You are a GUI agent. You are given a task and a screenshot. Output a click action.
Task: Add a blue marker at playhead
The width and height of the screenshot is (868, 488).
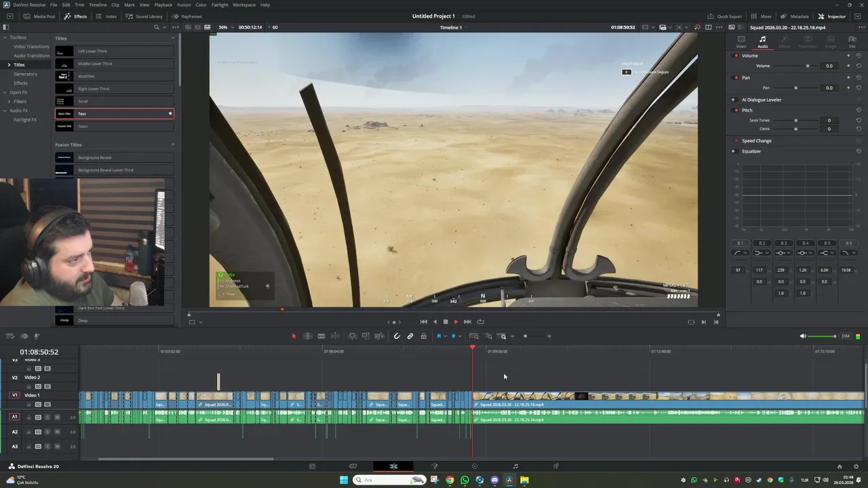tap(453, 336)
